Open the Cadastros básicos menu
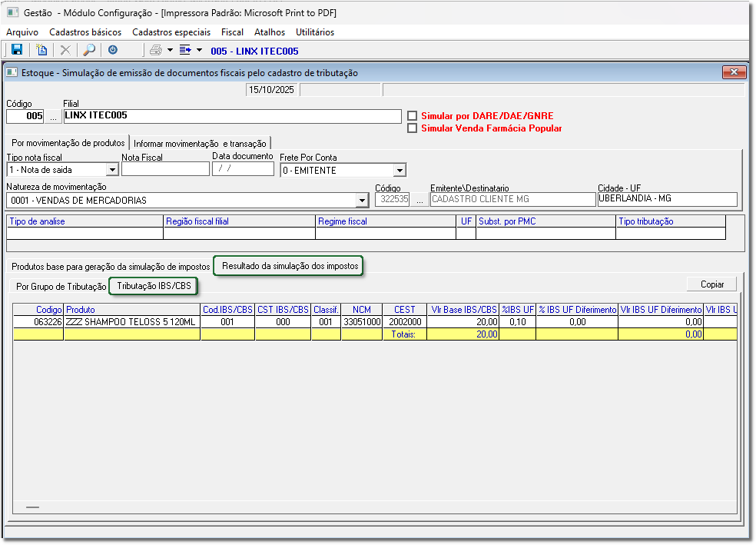The height and width of the screenshot is (545, 756). coord(85,32)
